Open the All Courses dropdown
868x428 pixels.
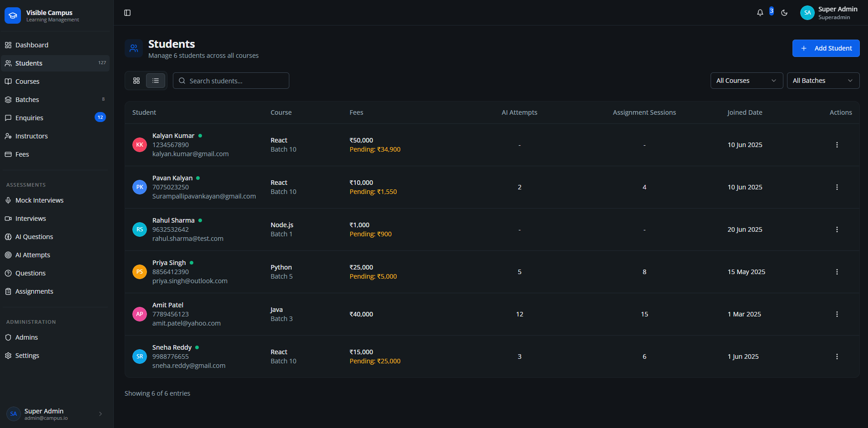point(747,80)
